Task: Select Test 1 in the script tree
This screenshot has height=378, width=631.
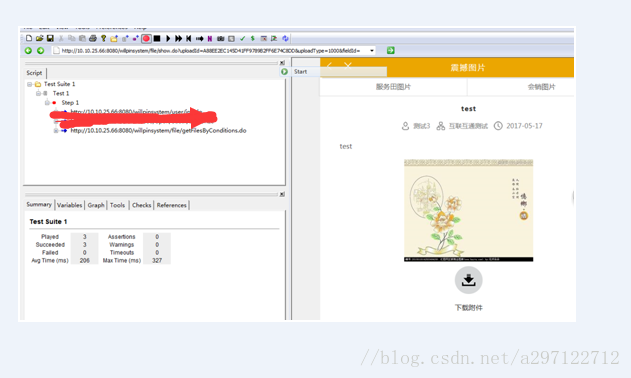Action: (61, 93)
